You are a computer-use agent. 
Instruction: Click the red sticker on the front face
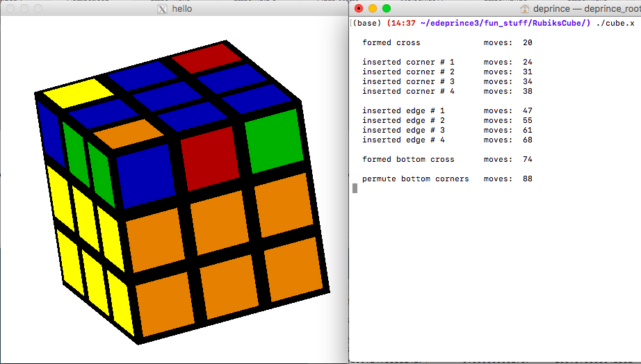(x=209, y=157)
